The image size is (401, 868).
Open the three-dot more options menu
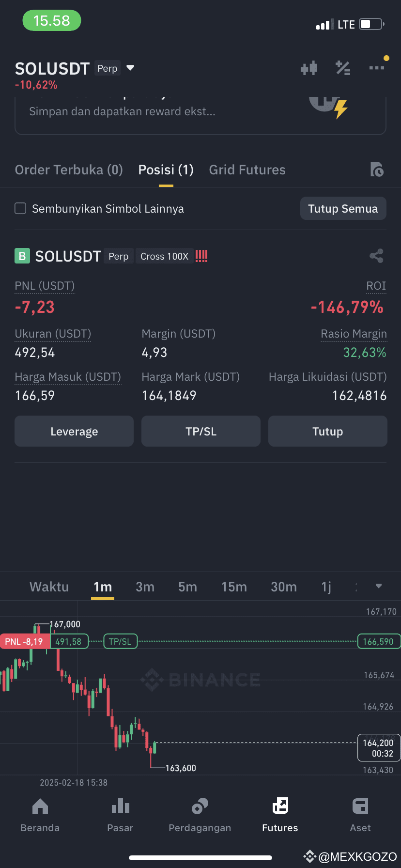[x=377, y=68]
